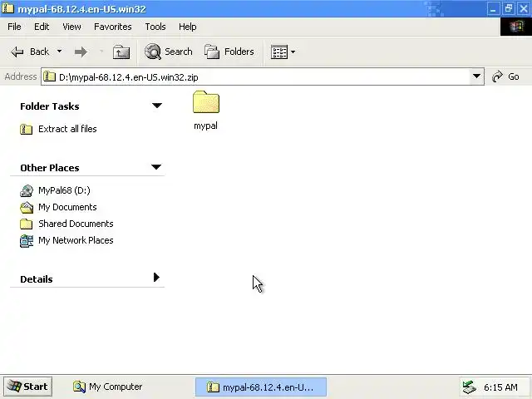This screenshot has width=532, height=399.
Task: Open the Help menu
Action: point(187,27)
